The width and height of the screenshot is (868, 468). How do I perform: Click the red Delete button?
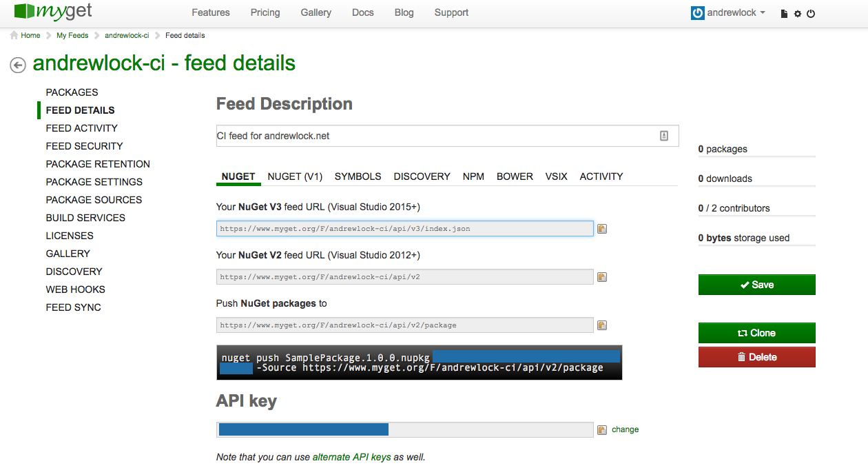pos(757,357)
